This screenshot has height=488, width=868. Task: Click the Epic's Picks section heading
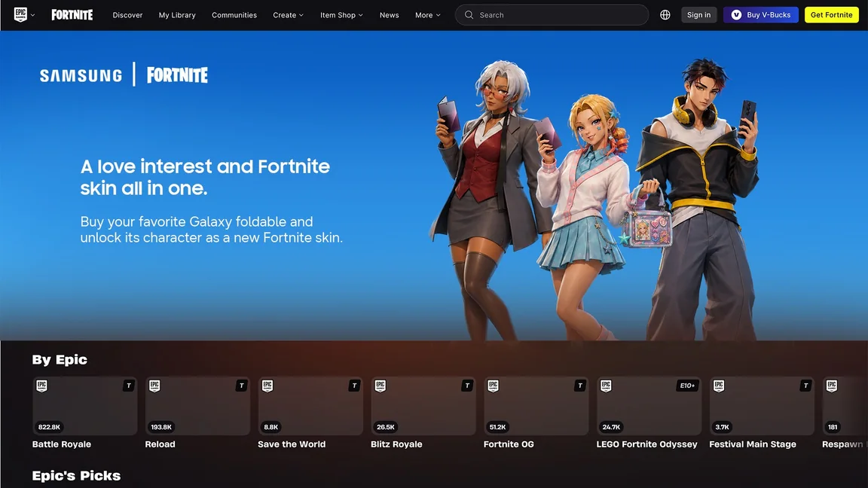(76, 476)
